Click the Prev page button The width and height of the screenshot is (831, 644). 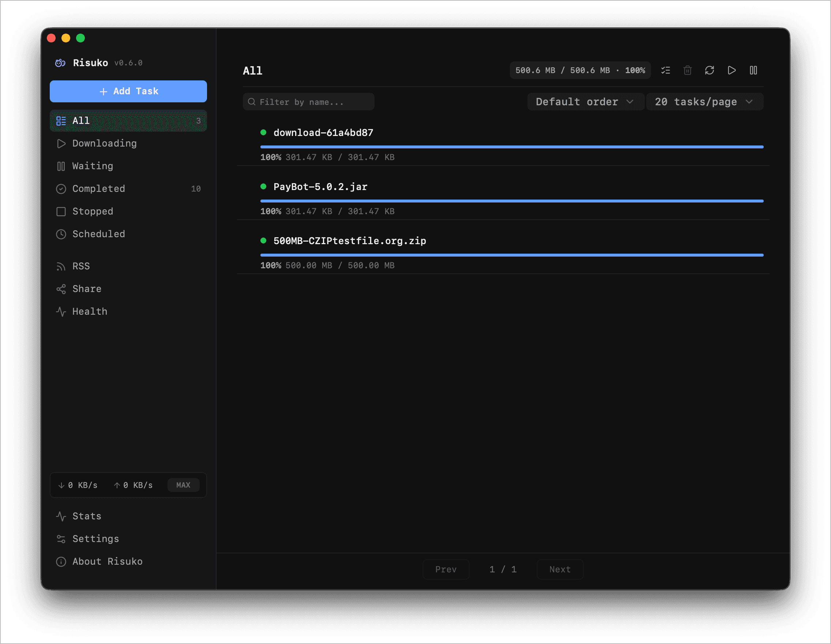pos(446,569)
